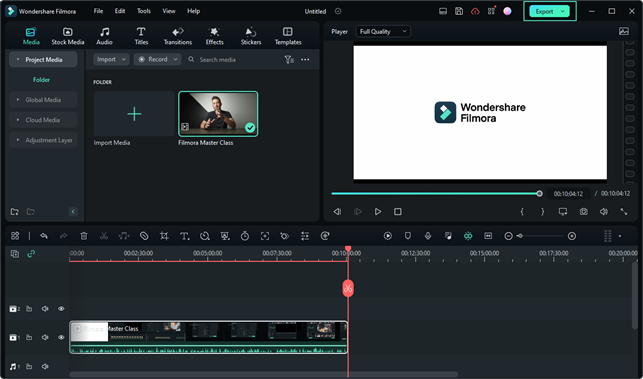Open the Export button's arrow dropdown
Viewport: 643px width, 379px height.
pos(563,11)
